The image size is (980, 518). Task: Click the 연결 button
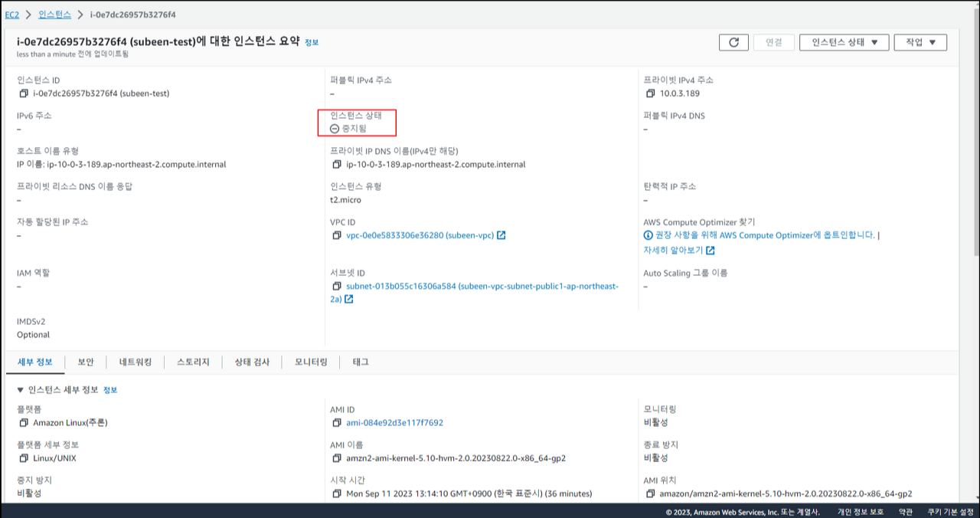(773, 42)
